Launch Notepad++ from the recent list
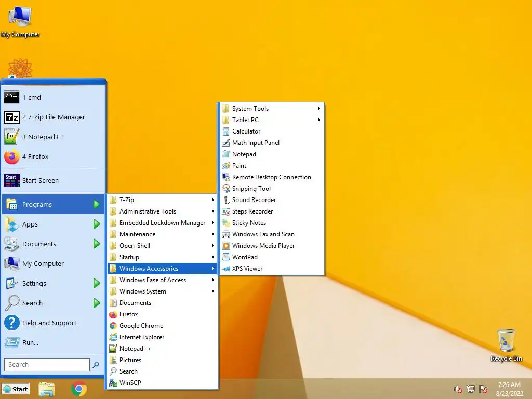Viewport: 532px width, 399px height. (54, 137)
